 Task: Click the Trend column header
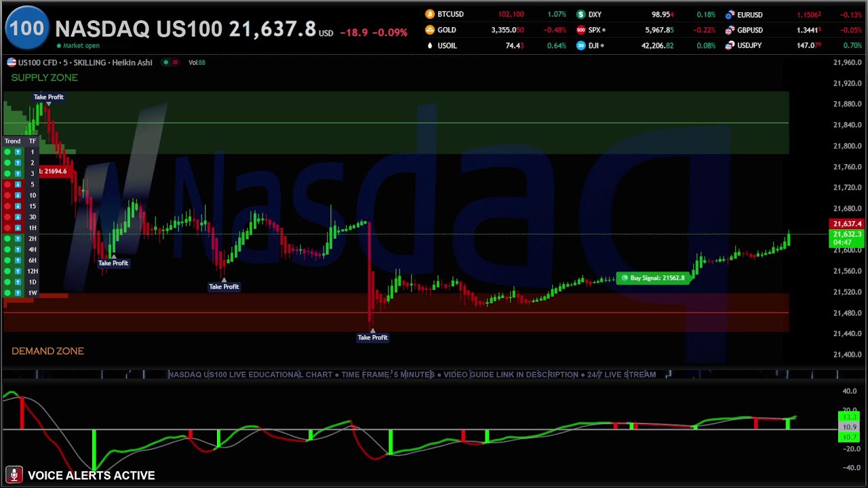point(13,141)
